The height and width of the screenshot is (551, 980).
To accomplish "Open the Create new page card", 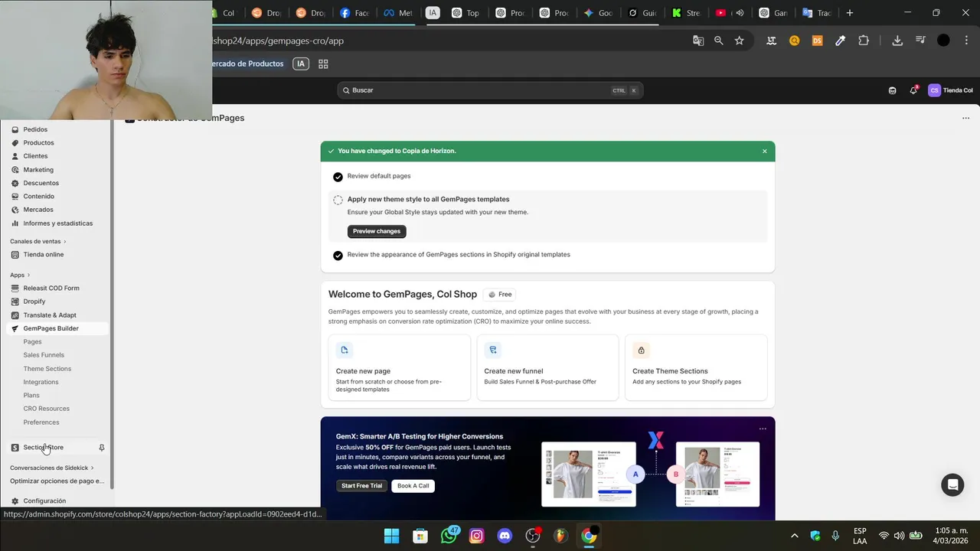I will [400, 367].
